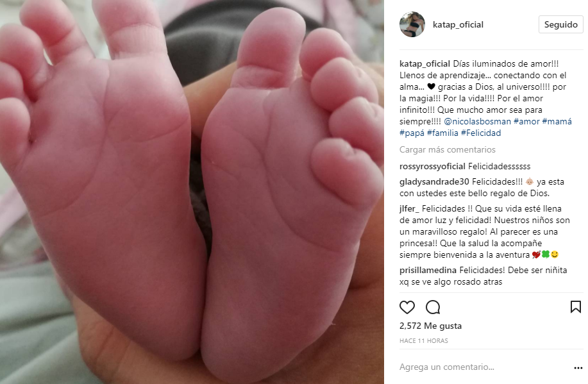Open the @nicolasbosman mention

(x=477, y=122)
